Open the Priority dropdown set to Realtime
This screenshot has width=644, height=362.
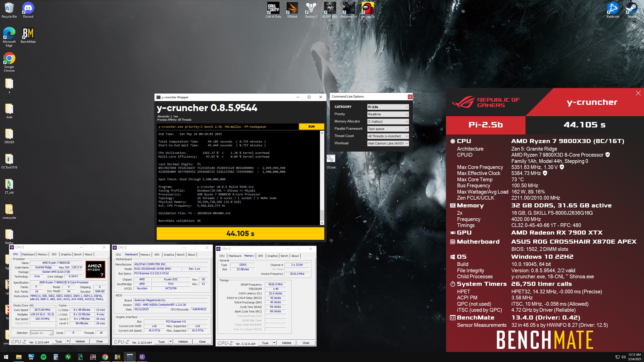coord(388,114)
